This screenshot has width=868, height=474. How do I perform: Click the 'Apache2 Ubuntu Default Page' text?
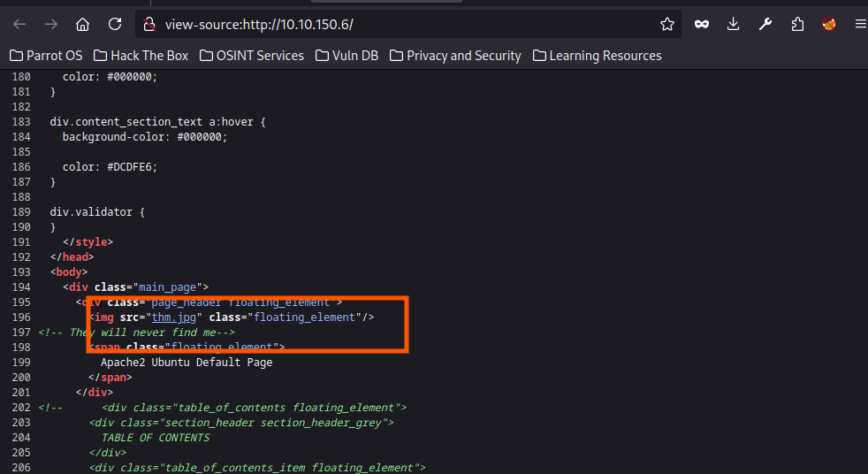187,363
